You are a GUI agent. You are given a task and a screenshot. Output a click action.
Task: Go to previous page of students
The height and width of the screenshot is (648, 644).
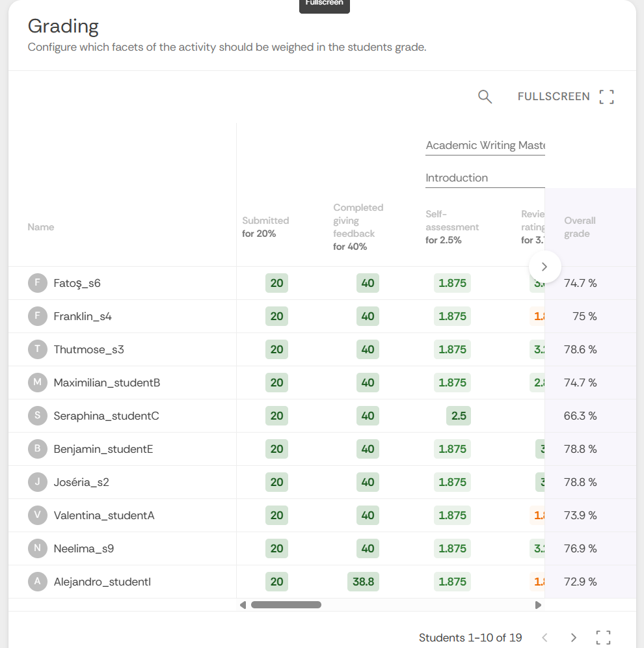pos(545,638)
